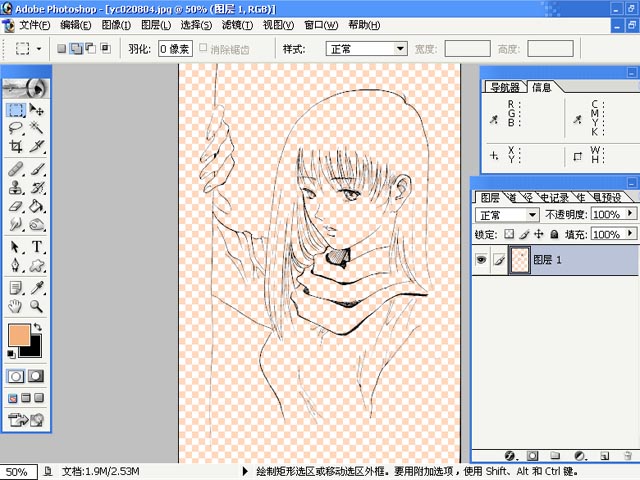
Task: Select the Move tool
Action: click(37, 110)
